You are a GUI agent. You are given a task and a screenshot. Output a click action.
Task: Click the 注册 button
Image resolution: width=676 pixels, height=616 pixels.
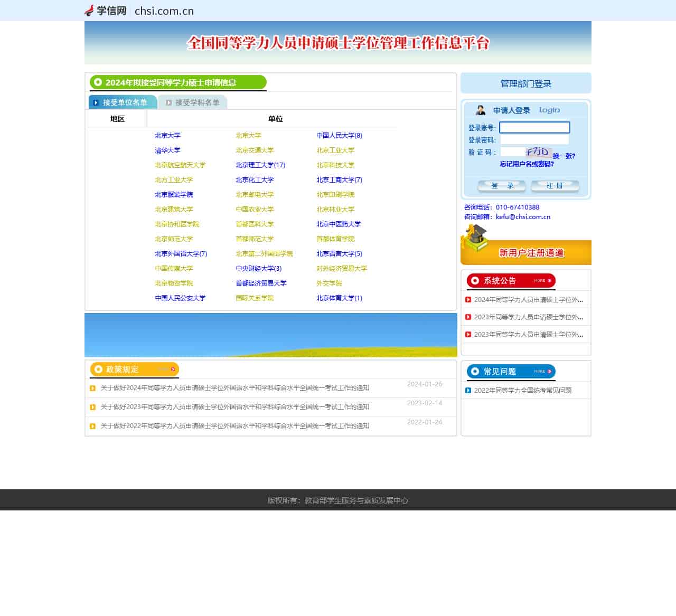tap(555, 186)
